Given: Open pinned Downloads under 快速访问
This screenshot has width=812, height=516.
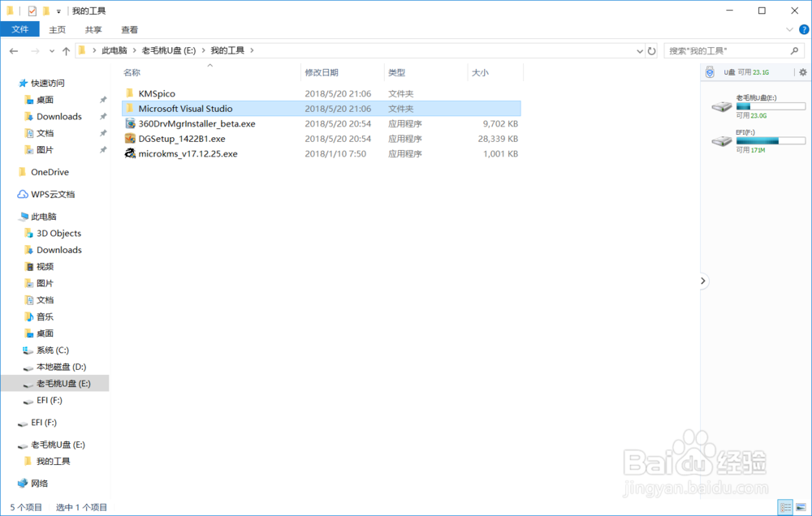Looking at the screenshot, I should [59, 117].
